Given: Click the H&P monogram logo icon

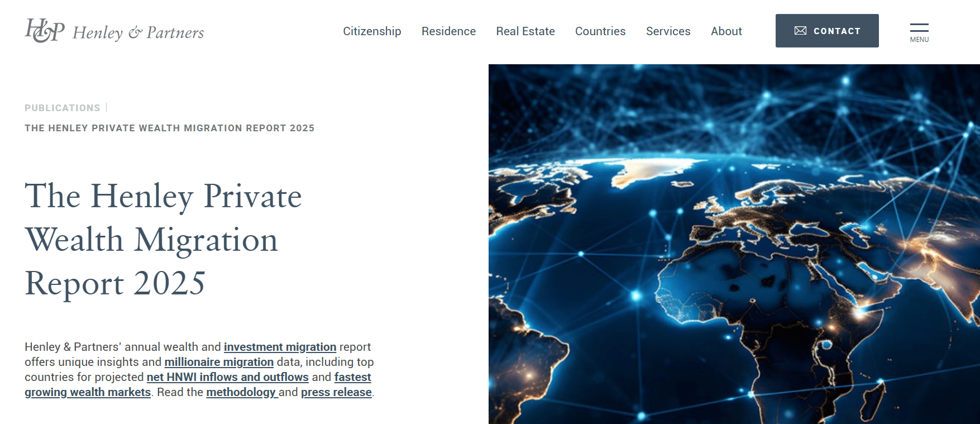Looking at the screenshot, I should (x=45, y=31).
